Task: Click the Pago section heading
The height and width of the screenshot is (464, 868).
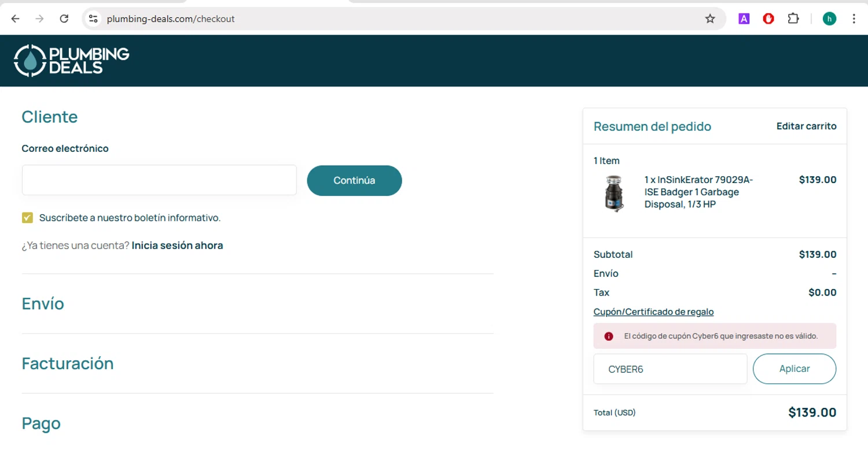Action: (41, 423)
